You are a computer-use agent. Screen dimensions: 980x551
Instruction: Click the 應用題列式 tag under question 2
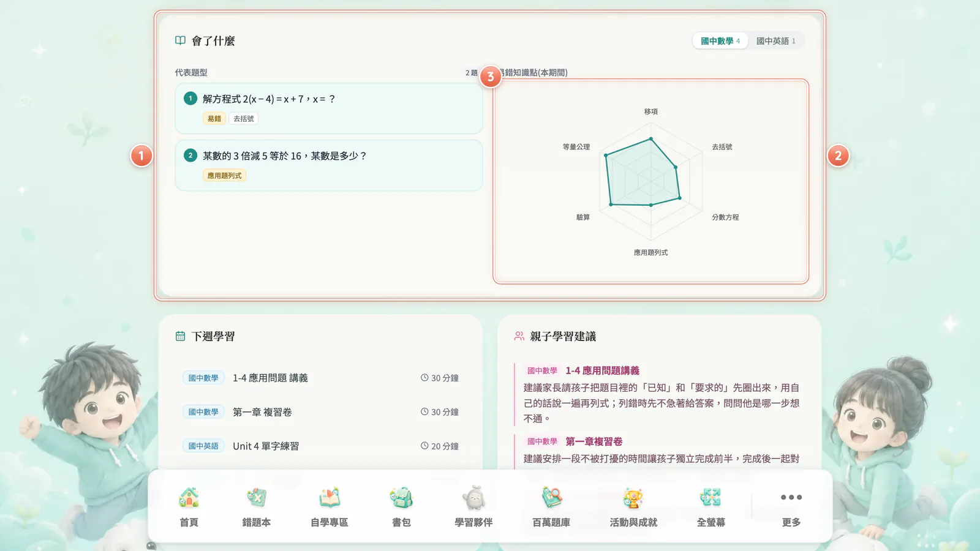tap(224, 176)
